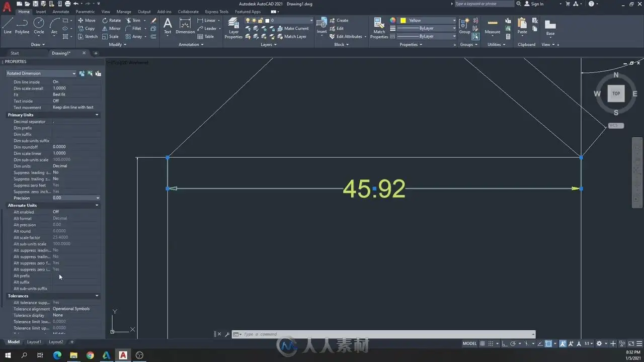This screenshot has width=644, height=362.
Task: Open the Text annotation tool
Action: (x=168, y=26)
